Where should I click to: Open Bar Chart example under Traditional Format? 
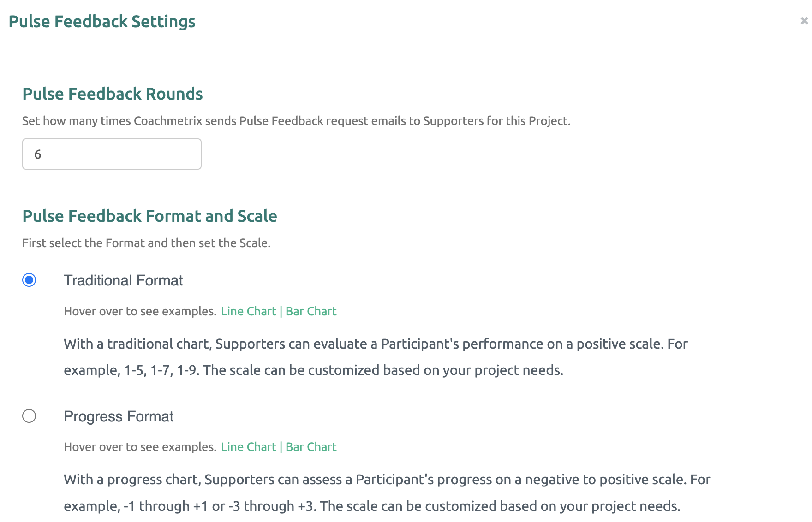coord(311,311)
